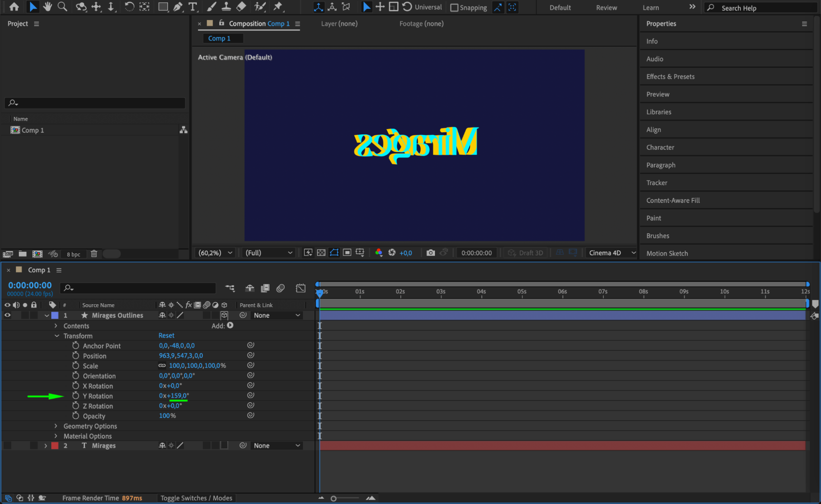
Task: Show Mirages text layer visibility box
Action: click(x=7, y=446)
